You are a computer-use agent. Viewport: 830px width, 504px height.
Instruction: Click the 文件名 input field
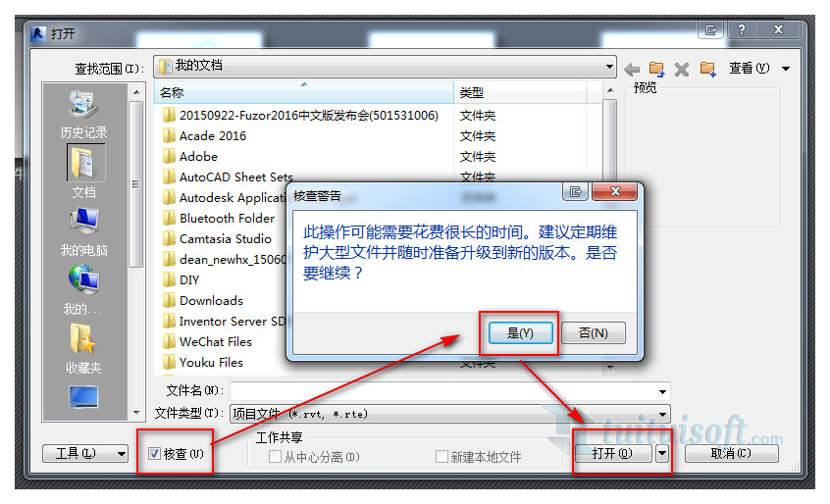click(450, 391)
